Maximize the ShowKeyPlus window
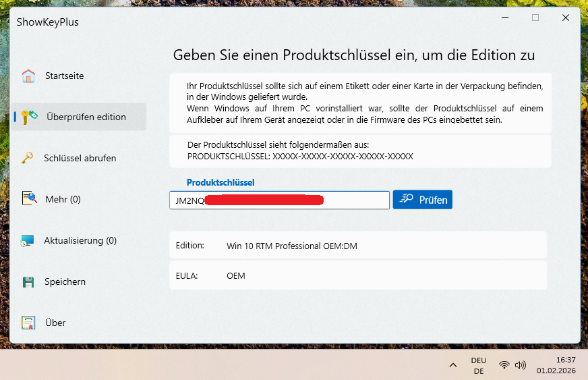 pos(535,18)
